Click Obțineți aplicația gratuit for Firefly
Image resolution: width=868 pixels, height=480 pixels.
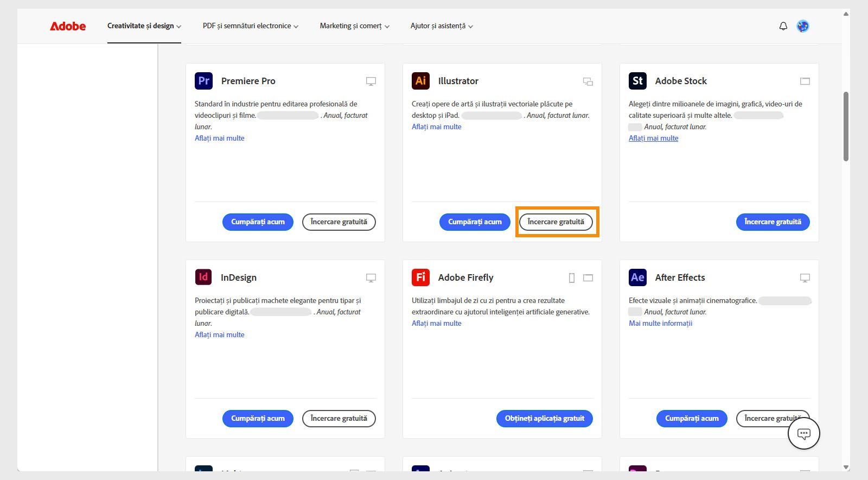coord(544,418)
